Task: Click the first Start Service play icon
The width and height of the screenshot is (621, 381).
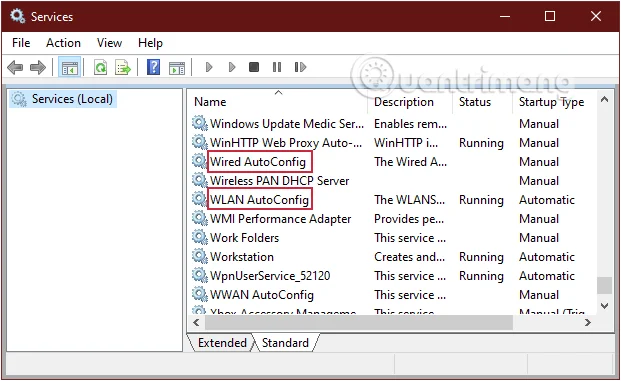Action: click(x=209, y=67)
